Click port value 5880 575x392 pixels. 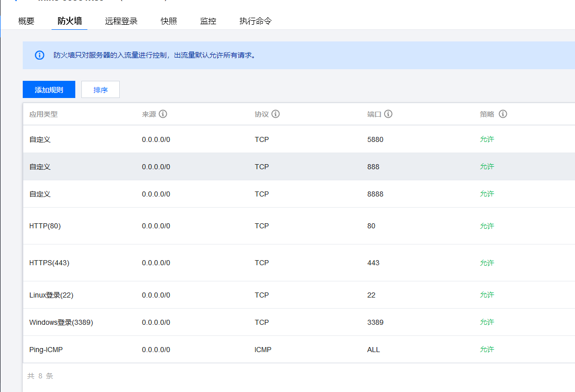tap(375, 140)
